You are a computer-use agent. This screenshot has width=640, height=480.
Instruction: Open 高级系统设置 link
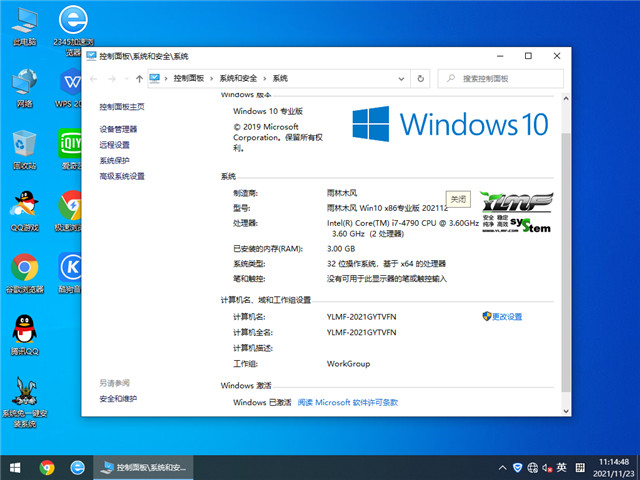122,176
